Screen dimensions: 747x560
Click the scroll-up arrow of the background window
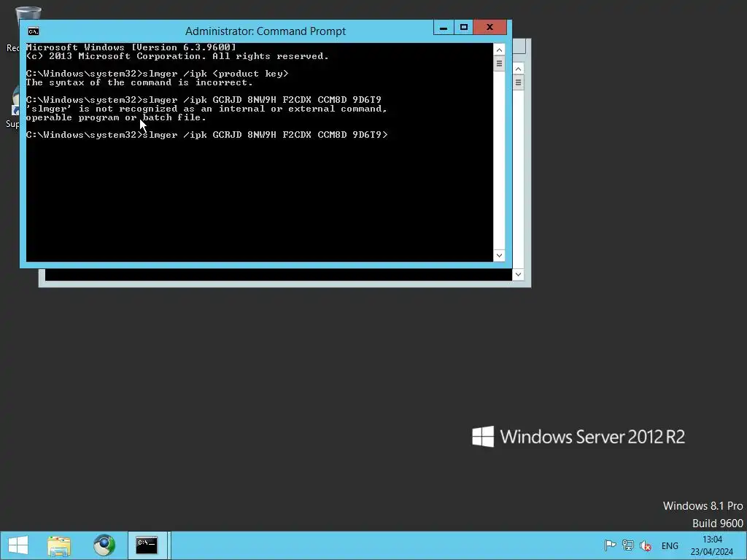pyautogui.click(x=519, y=69)
